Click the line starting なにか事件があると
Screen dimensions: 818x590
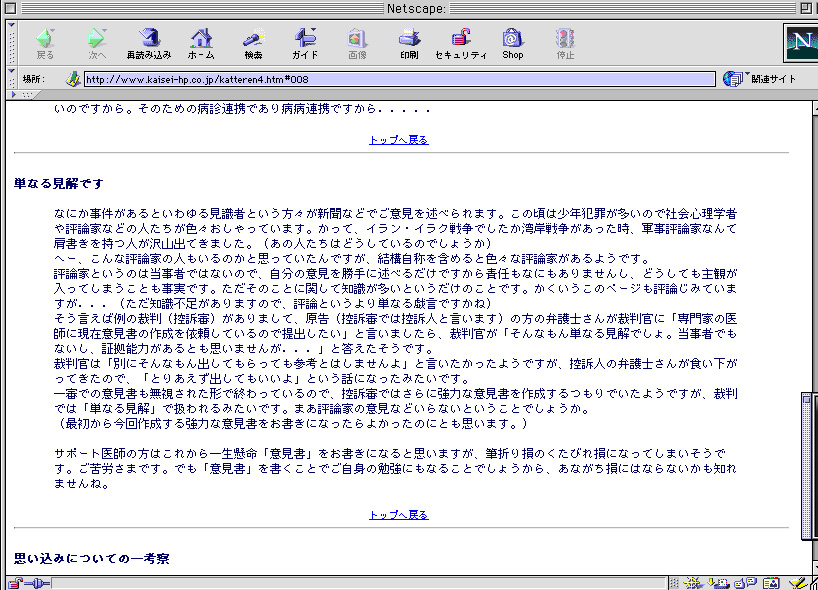click(395, 214)
